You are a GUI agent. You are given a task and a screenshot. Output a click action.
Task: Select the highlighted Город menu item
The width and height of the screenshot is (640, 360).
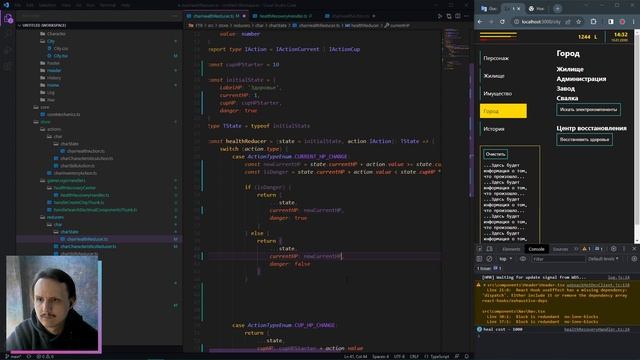[503, 111]
